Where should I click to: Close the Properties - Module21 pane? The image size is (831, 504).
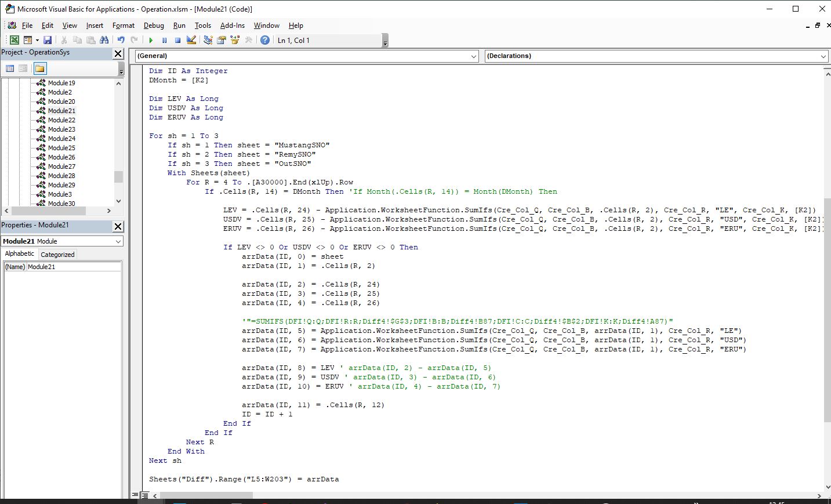pos(118,226)
